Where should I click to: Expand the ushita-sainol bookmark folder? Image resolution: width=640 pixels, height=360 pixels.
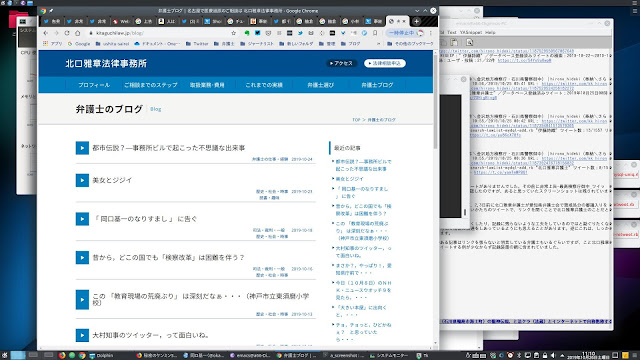[112, 43]
